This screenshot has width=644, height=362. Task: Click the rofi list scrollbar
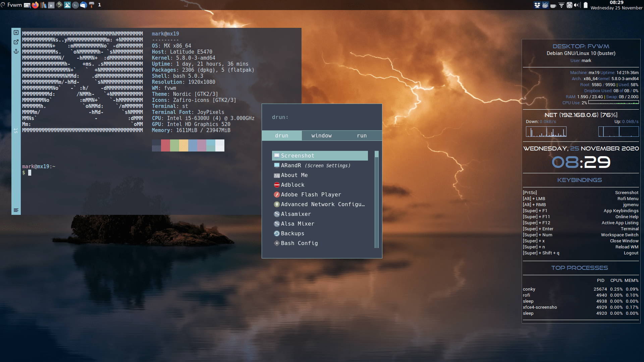[x=377, y=199]
